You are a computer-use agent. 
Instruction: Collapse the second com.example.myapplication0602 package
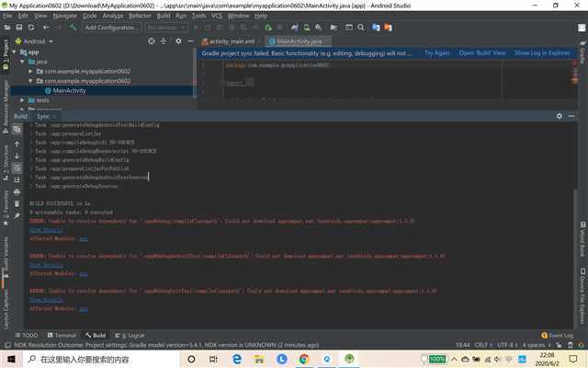pos(30,81)
